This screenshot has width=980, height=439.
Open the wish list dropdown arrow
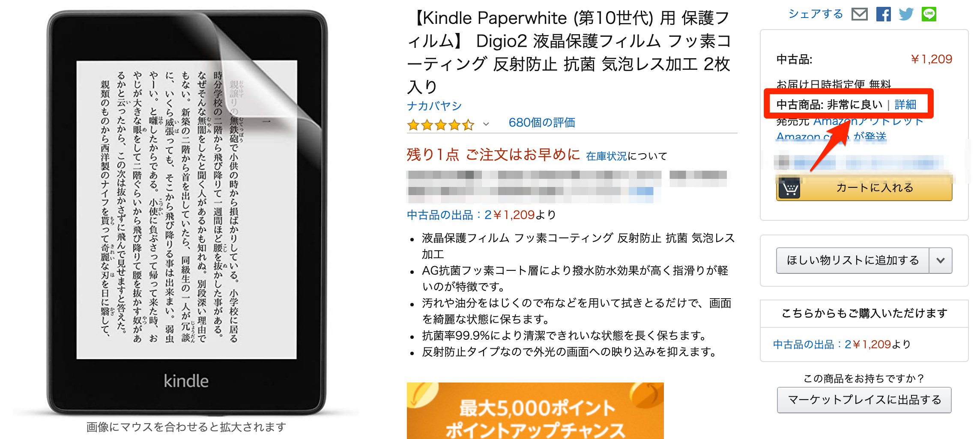point(941,260)
